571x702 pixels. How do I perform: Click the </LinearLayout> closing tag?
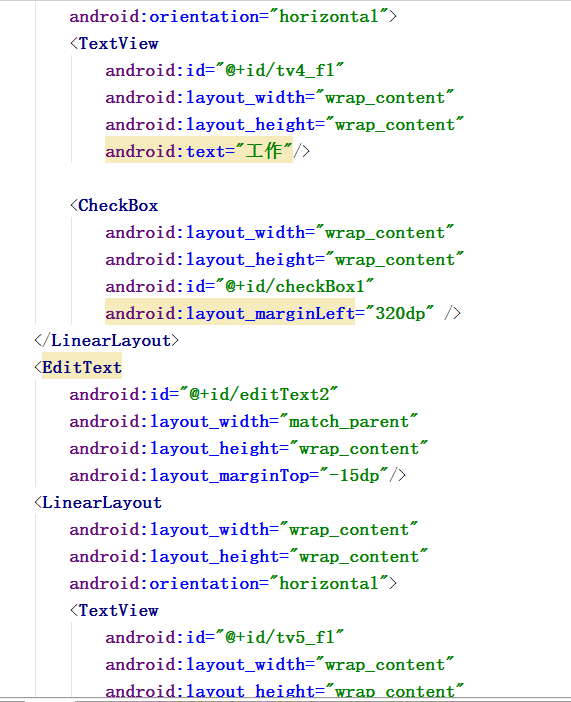pos(107,341)
